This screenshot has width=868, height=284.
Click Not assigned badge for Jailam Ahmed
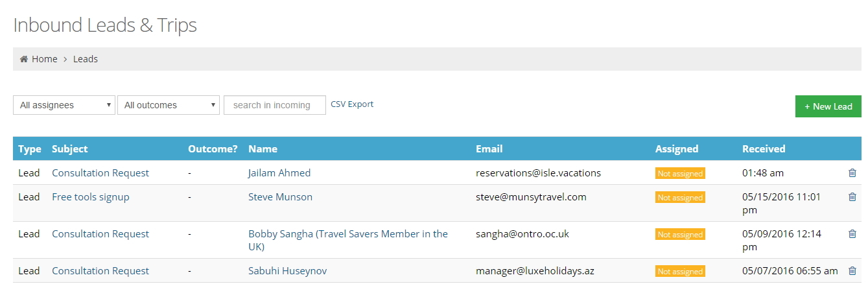pyautogui.click(x=680, y=174)
